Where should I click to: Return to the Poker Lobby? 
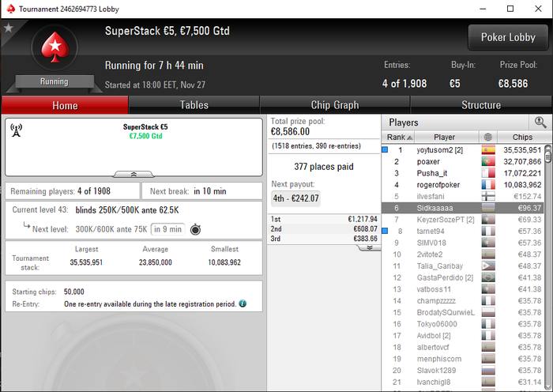[508, 37]
